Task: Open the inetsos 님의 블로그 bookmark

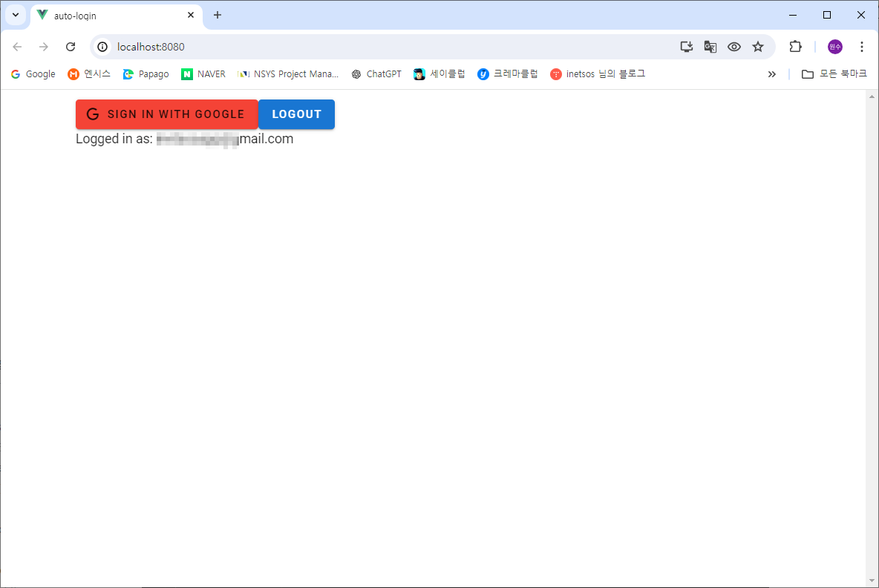Action: (x=598, y=74)
